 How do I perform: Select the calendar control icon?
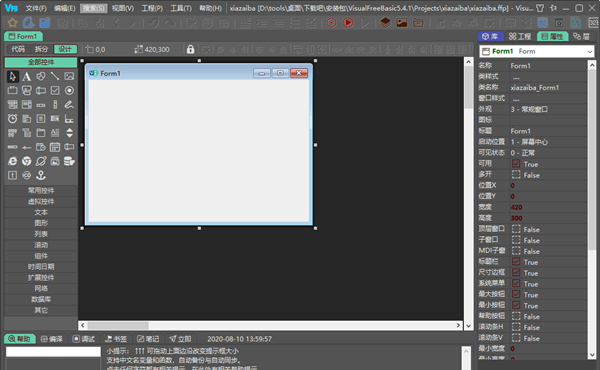tap(55, 147)
